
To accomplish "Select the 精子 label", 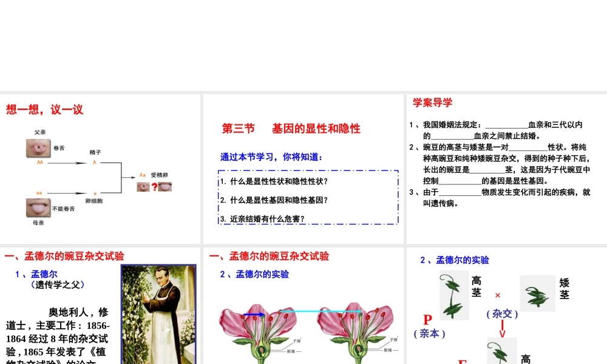I will click(x=95, y=152).
